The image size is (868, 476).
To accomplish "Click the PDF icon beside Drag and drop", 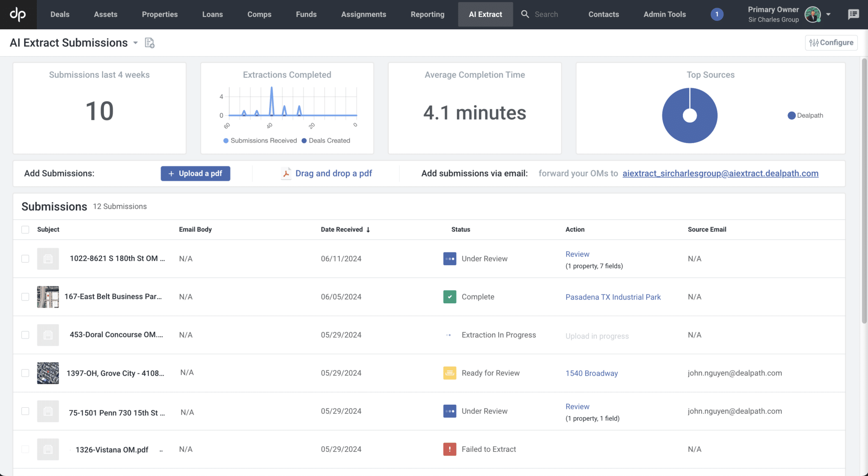I will click(x=286, y=174).
